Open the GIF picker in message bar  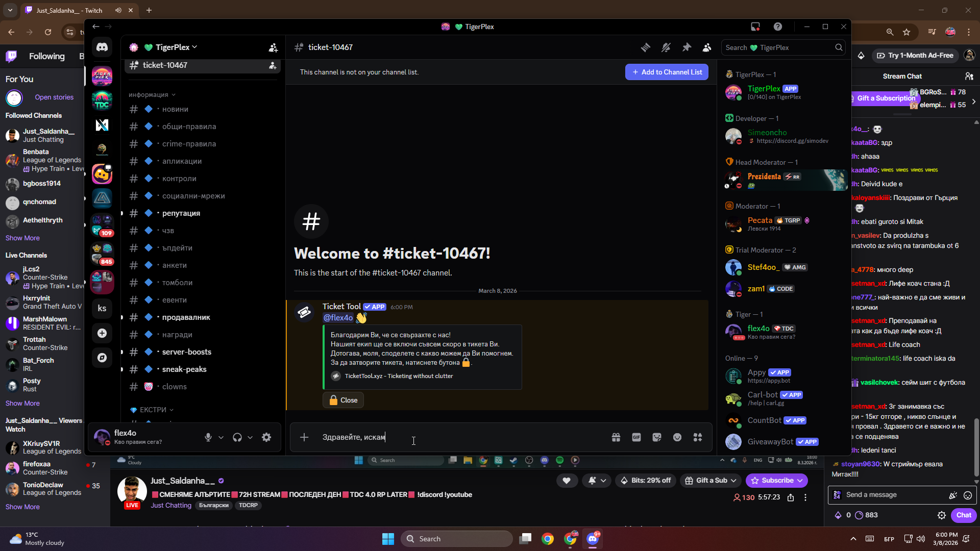pos(636,437)
